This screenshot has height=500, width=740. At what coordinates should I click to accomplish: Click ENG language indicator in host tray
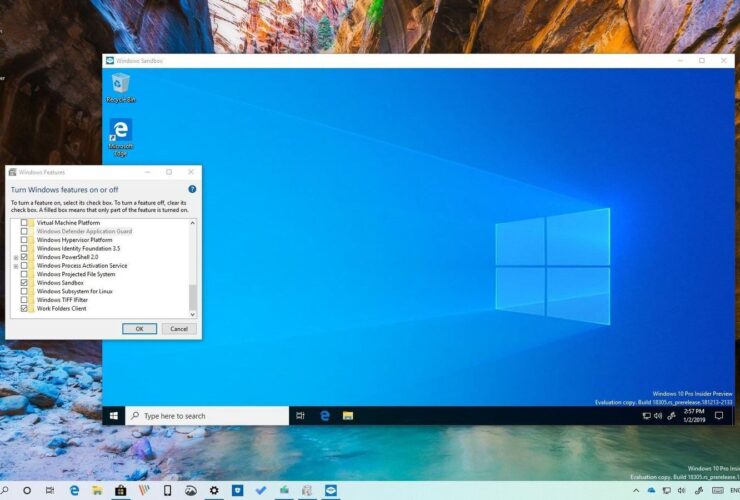[x=734, y=491]
